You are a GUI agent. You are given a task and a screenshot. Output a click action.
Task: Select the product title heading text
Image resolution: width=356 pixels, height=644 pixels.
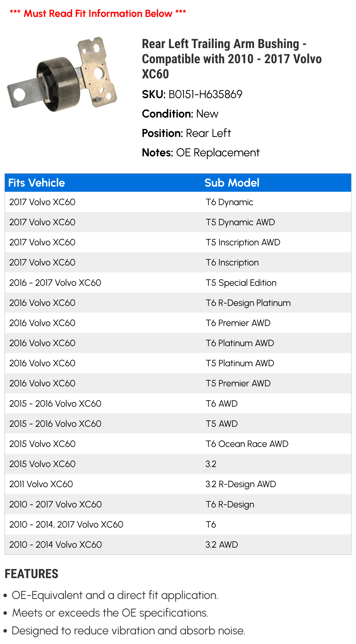pyautogui.click(x=232, y=59)
